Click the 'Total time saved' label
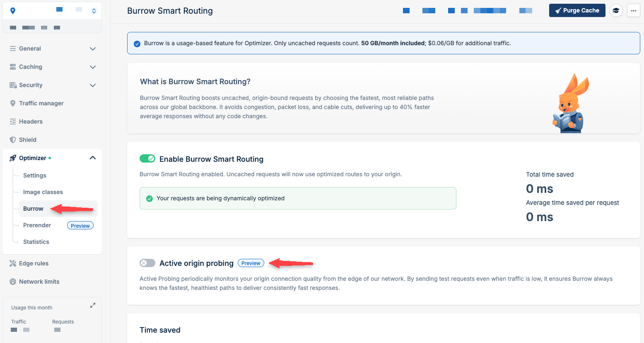This screenshot has height=343, width=644. (x=550, y=175)
